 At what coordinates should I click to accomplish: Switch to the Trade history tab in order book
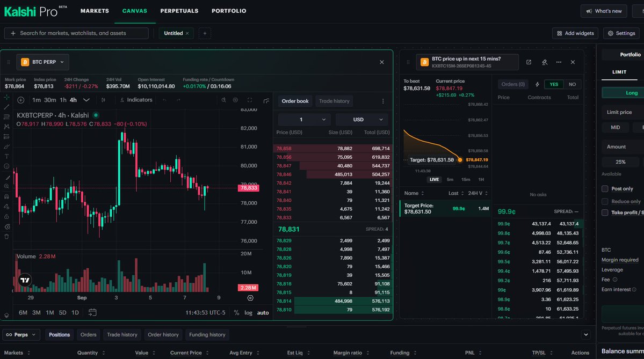click(334, 101)
